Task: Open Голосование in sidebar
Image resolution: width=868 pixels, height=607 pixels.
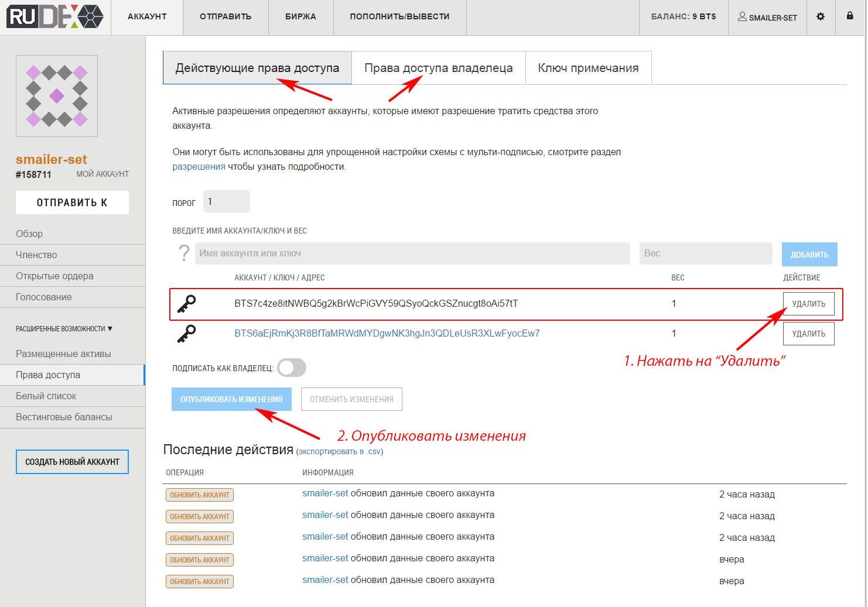Action: pos(73,297)
